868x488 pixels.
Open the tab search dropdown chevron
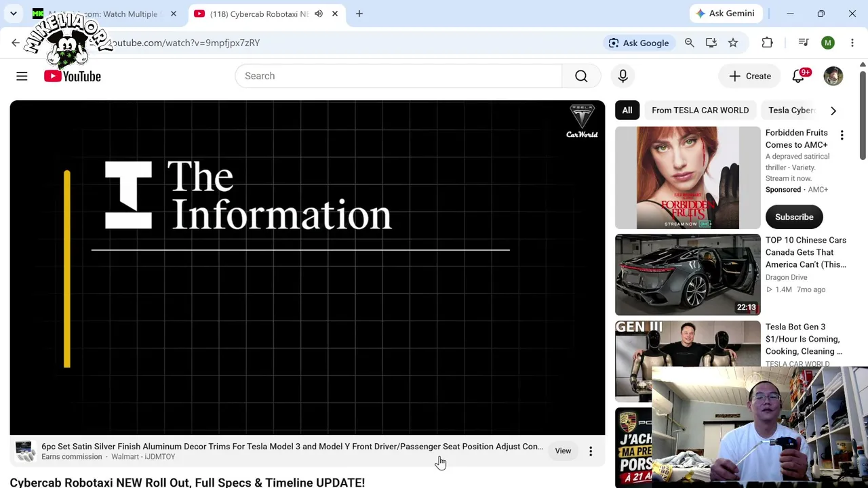click(x=14, y=14)
